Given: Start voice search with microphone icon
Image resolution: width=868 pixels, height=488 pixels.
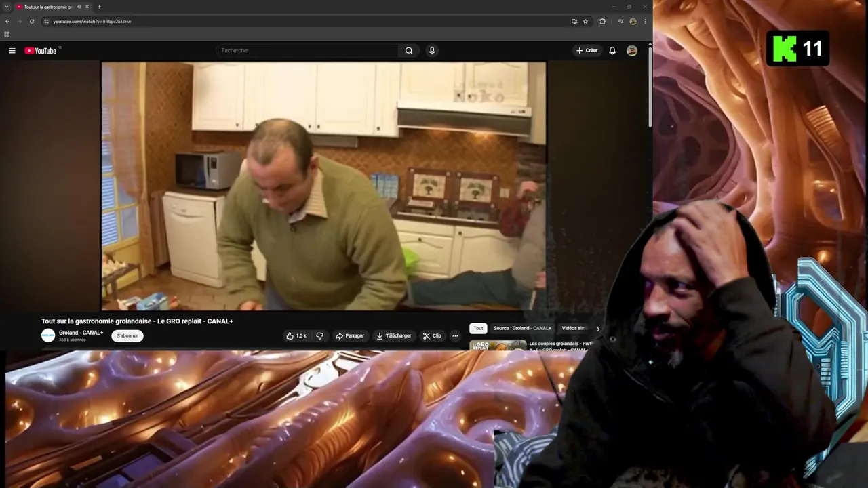Looking at the screenshot, I should coord(432,50).
